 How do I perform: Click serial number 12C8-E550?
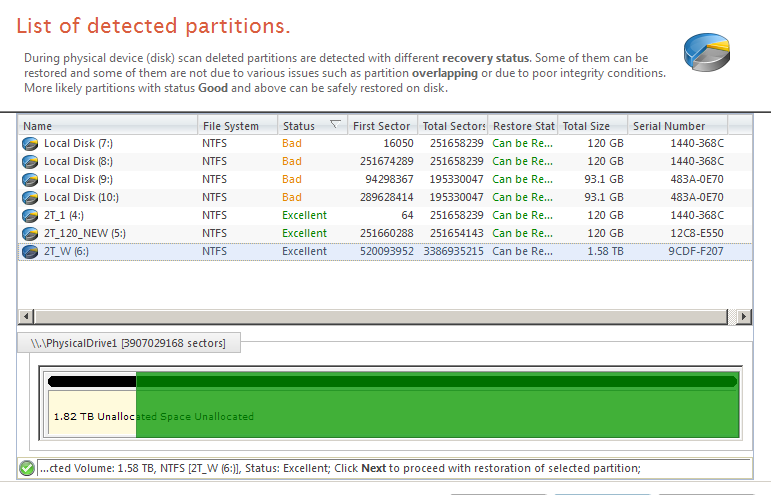pos(697,233)
